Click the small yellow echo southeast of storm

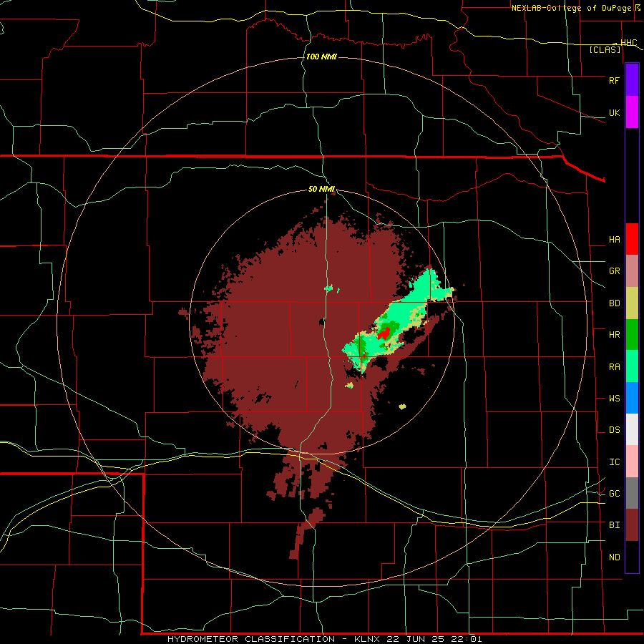click(402, 406)
